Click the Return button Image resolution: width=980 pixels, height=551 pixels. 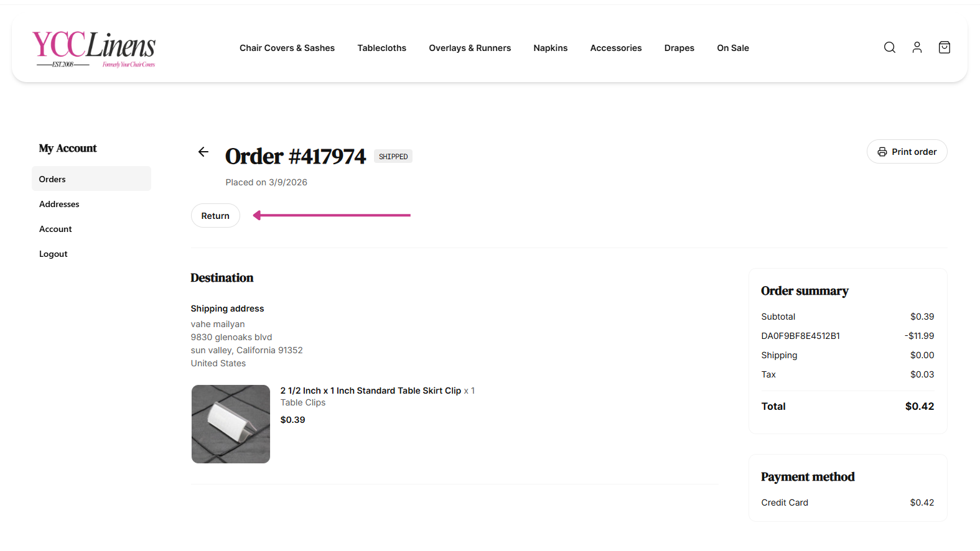point(215,216)
